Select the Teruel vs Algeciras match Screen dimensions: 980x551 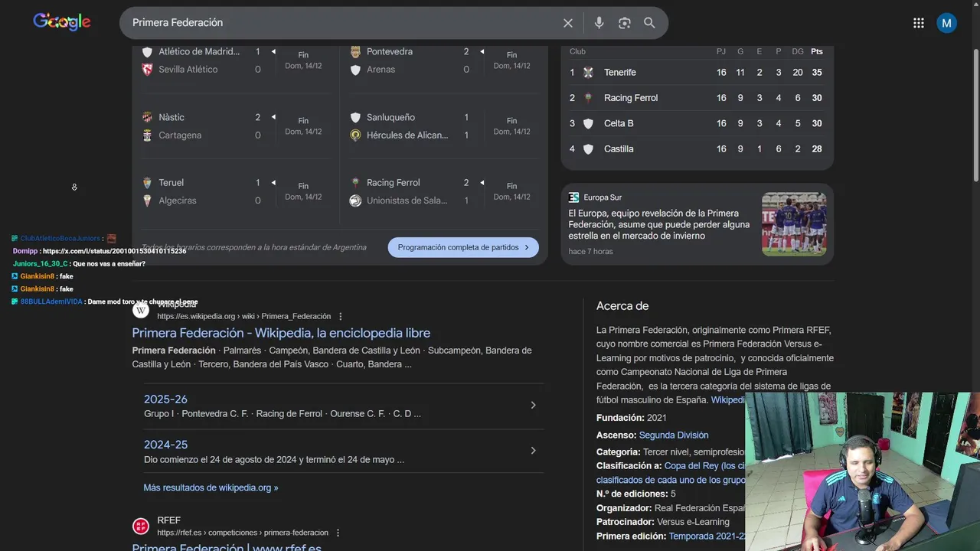pyautogui.click(x=235, y=191)
